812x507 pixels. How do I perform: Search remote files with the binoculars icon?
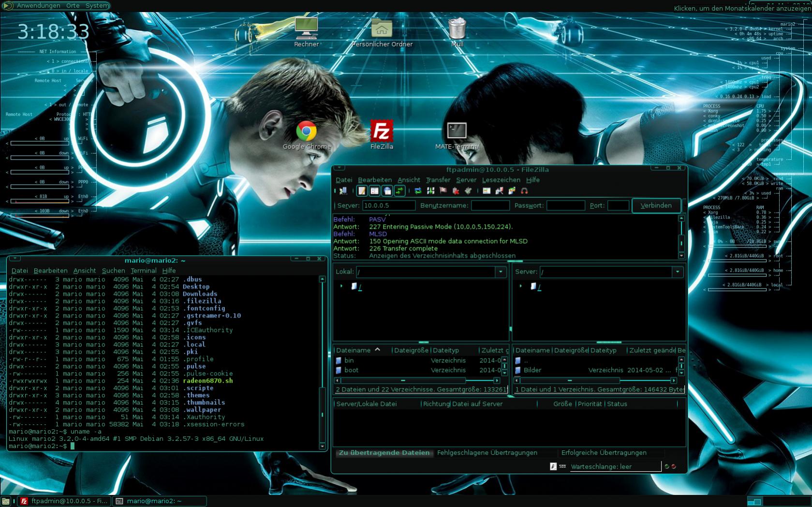[x=524, y=191]
